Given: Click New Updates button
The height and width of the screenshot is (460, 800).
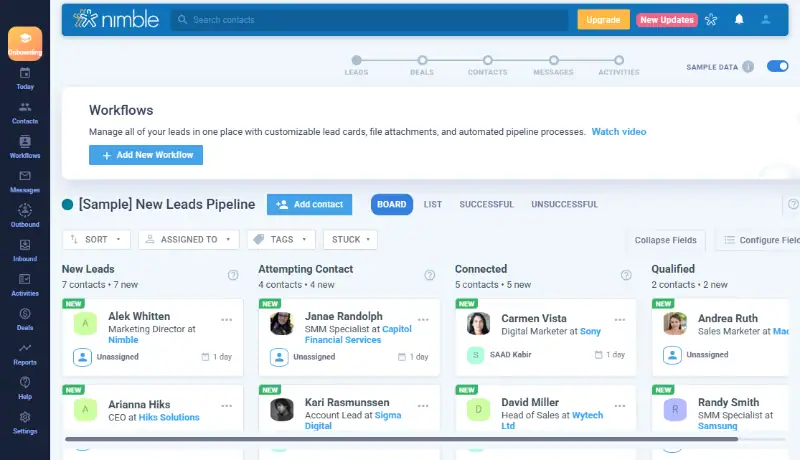Looking at the screenshot, I should pyautogui.click(x=667, y=20).
